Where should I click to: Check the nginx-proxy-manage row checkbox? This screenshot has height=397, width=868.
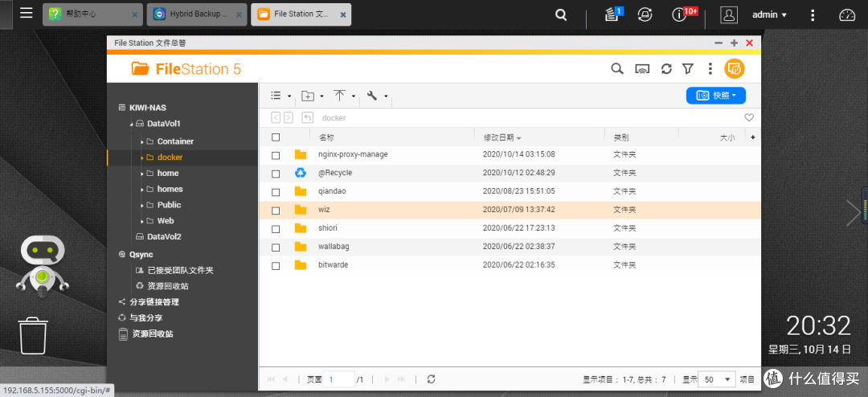(x=276, y=155)
